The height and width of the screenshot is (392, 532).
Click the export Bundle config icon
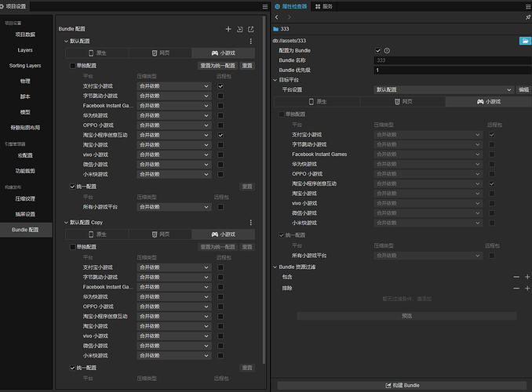coord(251,29)
